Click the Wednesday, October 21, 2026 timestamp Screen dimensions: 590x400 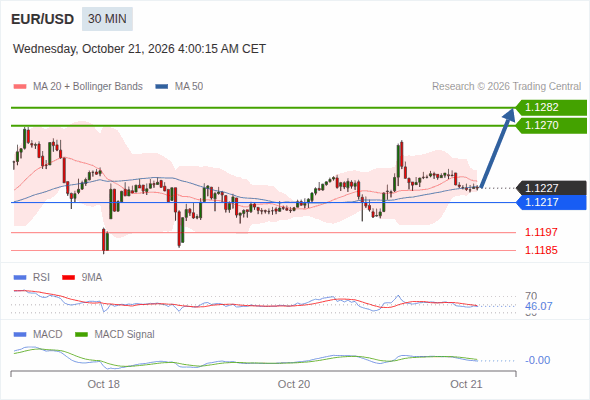pyautogui.click(x=139, y=49)
